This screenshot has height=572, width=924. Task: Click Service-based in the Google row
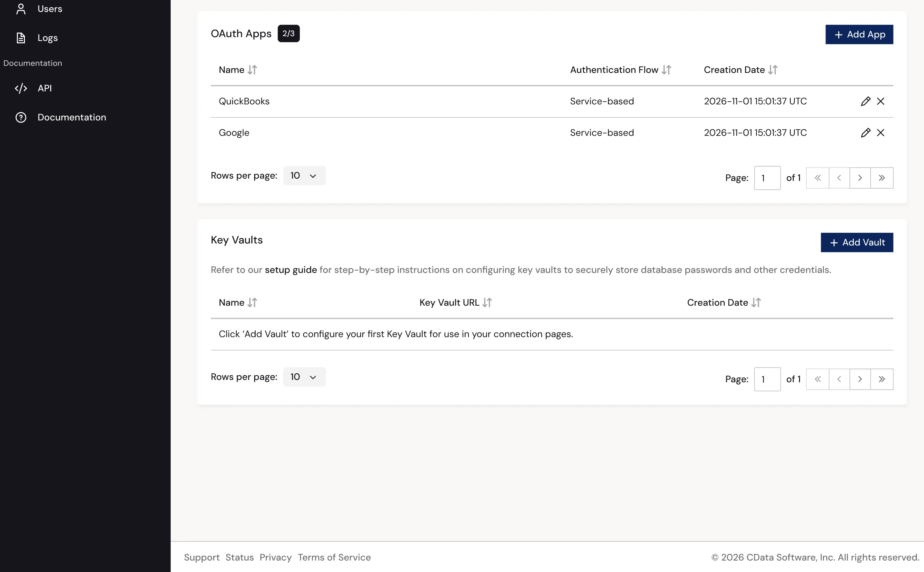point(602,133)
